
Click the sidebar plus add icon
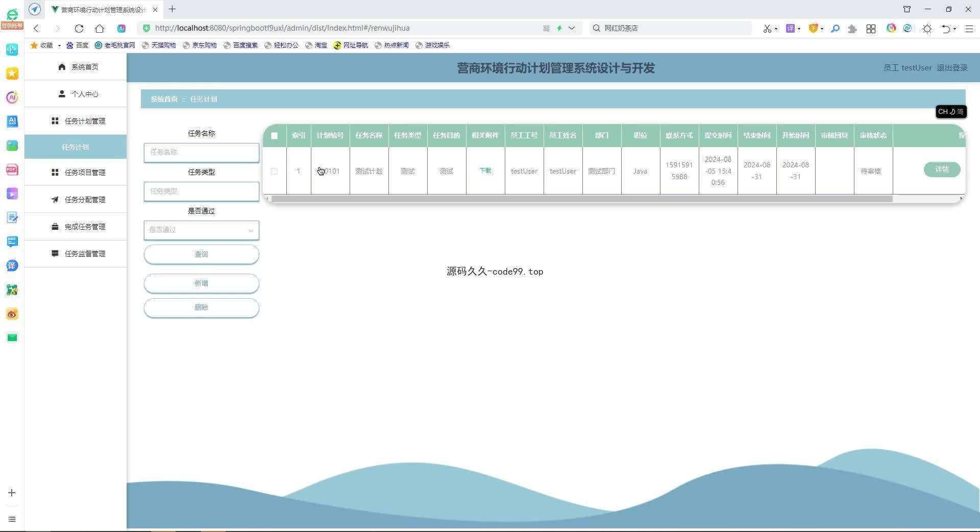click(12, 493)
